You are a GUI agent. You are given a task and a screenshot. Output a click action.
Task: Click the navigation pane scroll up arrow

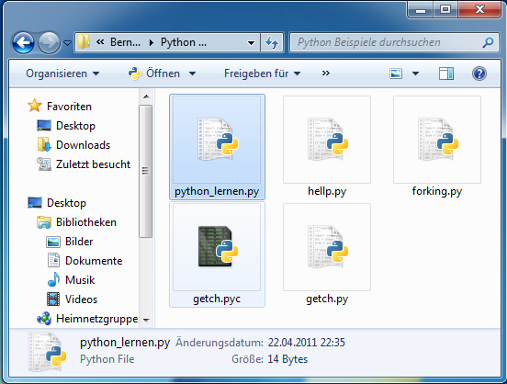[146, 97]
